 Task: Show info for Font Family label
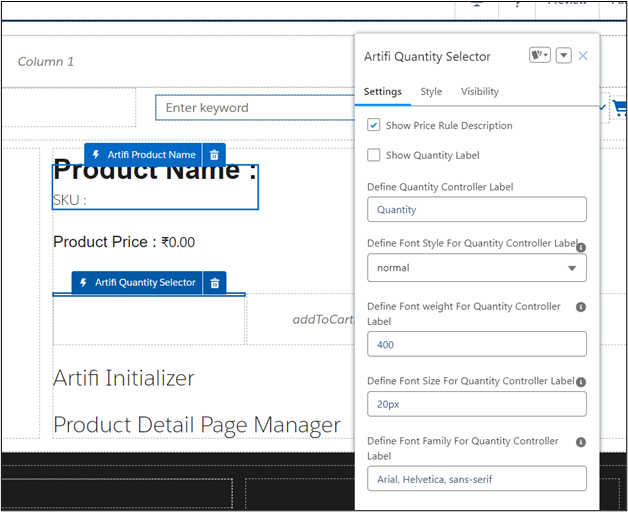pyautogui.click(x=581, y=442)
